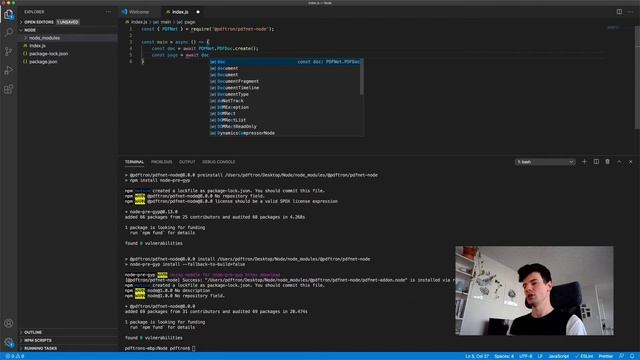
Task: Change end of line via LF
Action: [540, 356]
